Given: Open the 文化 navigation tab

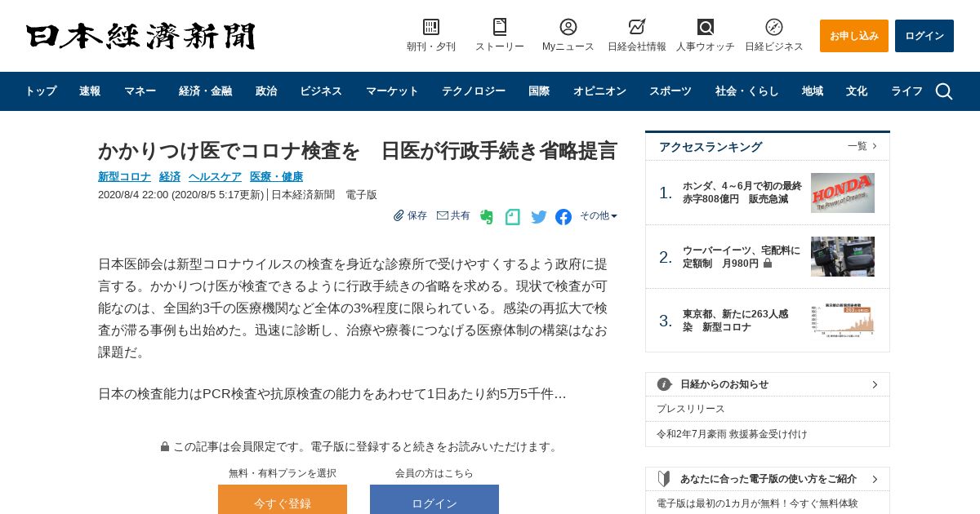Looking at the screenshot, I should [857, 91].
